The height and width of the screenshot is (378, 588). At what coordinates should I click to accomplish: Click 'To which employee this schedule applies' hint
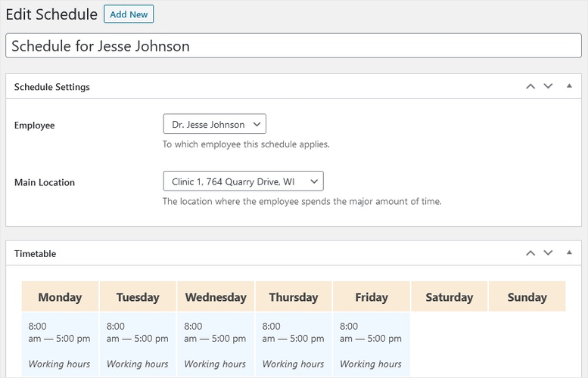click(x=246, y=144)
